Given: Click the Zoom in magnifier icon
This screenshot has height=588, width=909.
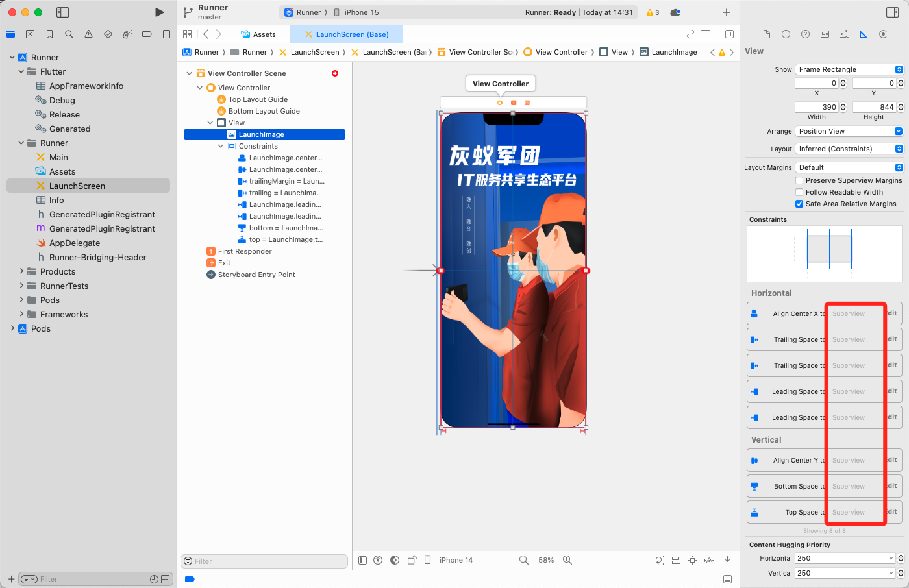Looking at the screenshot, I should (567, 560).
